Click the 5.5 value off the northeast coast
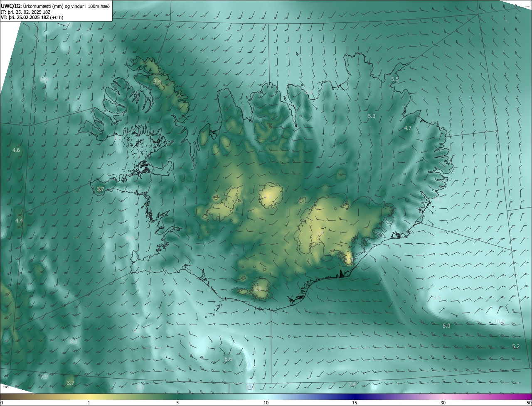The width and height of the screenshot is (532, 406). pos(395,79)
